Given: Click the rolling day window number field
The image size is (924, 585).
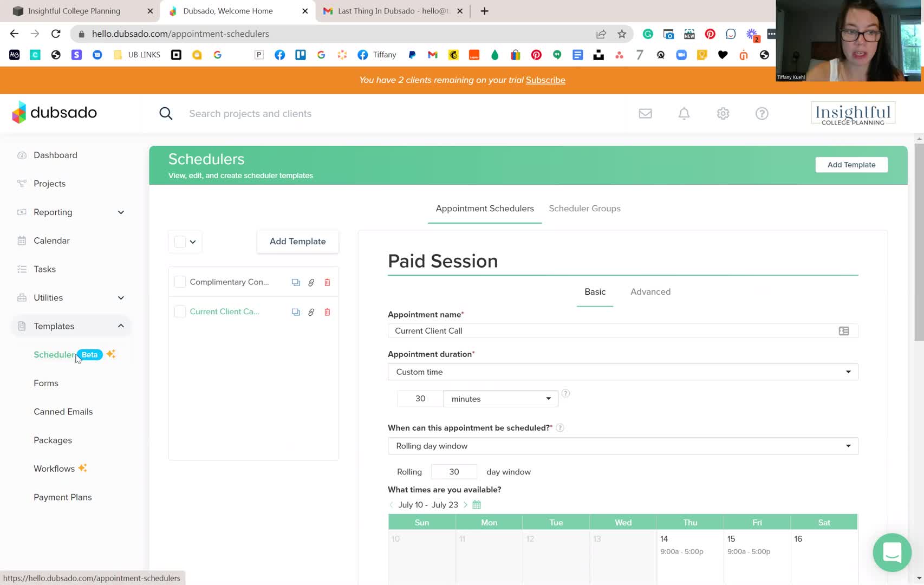Looking at the screenshot, I should point(454,472).
